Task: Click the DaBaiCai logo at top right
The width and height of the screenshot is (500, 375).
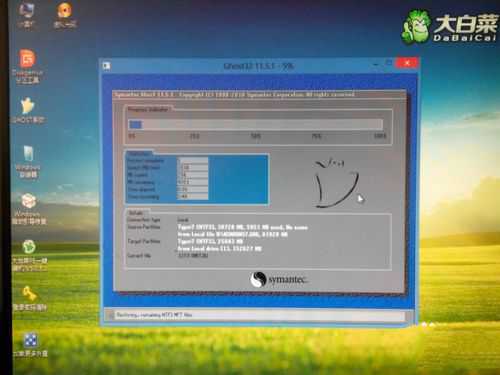Action: pos(449,27)
